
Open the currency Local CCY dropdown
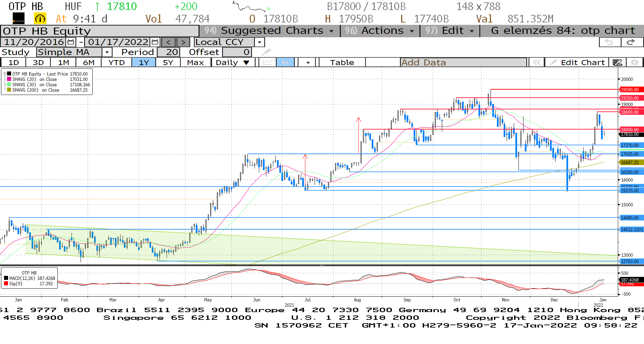[x=259, y=42]
